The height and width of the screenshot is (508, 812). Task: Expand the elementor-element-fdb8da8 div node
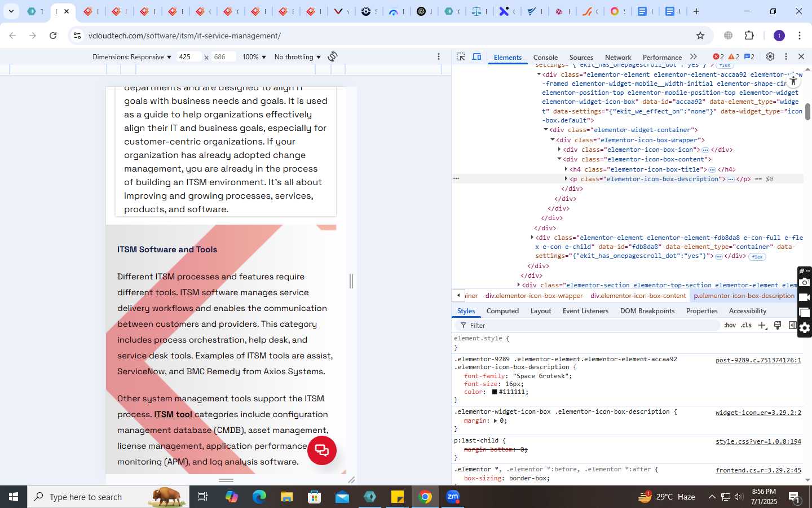point(532,238)
